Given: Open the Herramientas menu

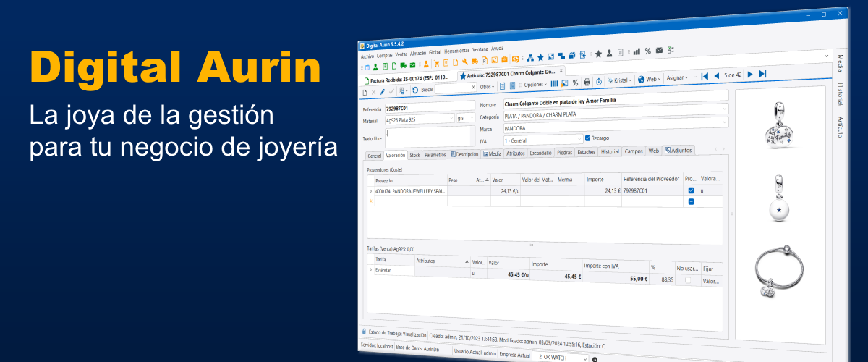Looking at the screenshot, I should click(457, 51).
